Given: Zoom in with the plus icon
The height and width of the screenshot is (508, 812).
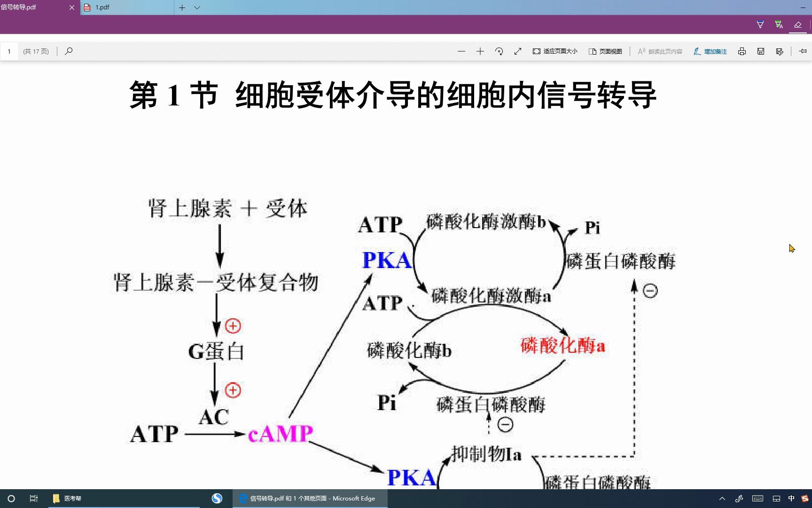Looking at the screenshot, I should (x=480, y=51).
